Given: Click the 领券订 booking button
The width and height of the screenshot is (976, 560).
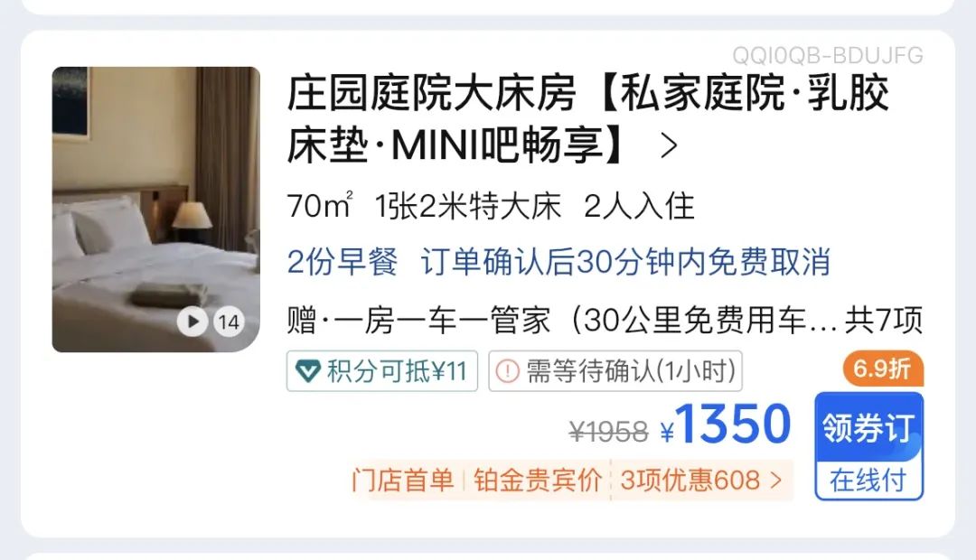Looking at the screenshot, I should (869, 428).
